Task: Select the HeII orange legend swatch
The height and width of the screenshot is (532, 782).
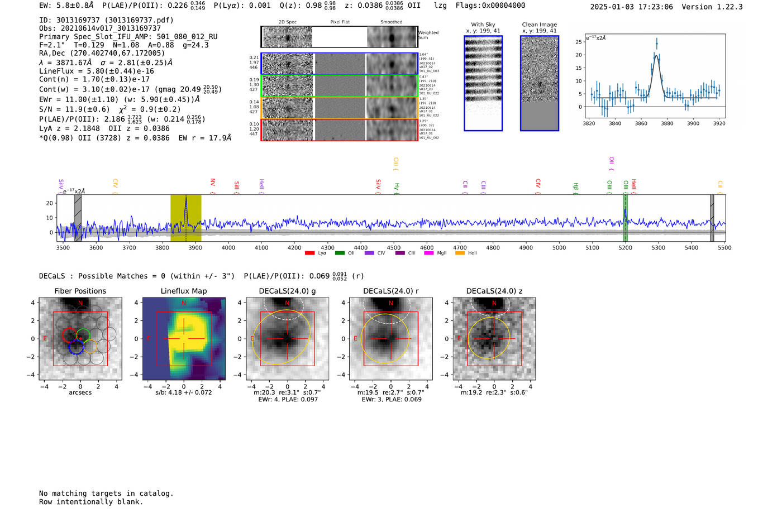Action: pyautogui.click(x=460, y=253)
